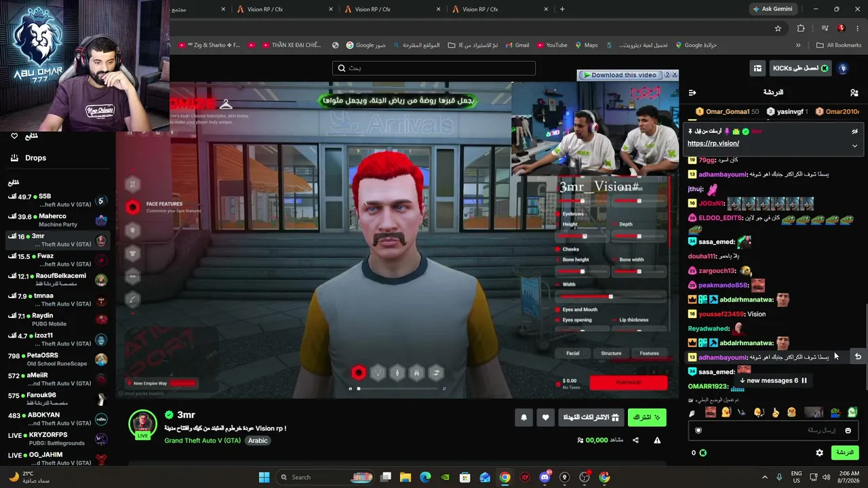The height and width of the screenshot is (488, 868).
Task: Open a new browser tab
Action: point(562,9)
